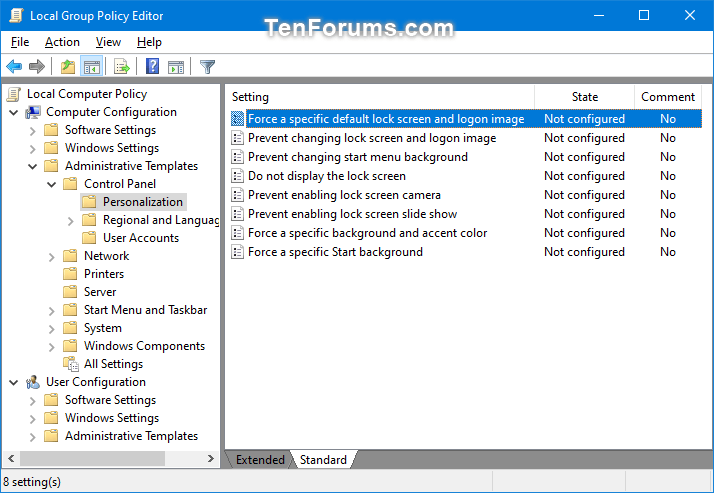The height and width of the screenshot is (493, 714).
Task: Click the Export List toolbar icon
Action: (x=122, y=67)
